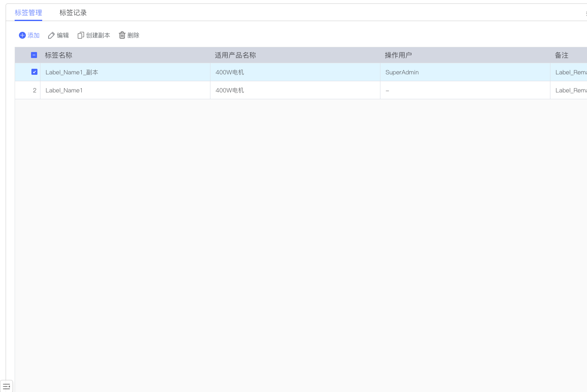587x392 pixels.
Task: Select the Label_Name1_副本 name cell
Action: (x=72, y=72)
